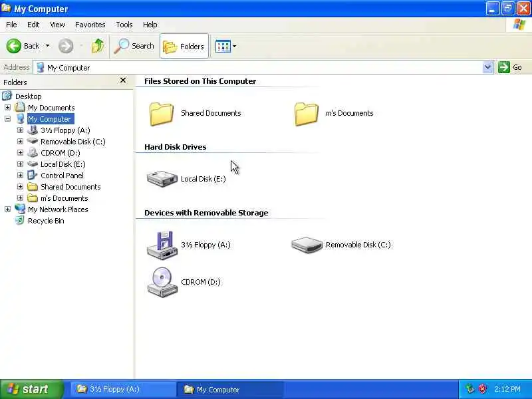Click the Start button

click(x=31, y=389)
